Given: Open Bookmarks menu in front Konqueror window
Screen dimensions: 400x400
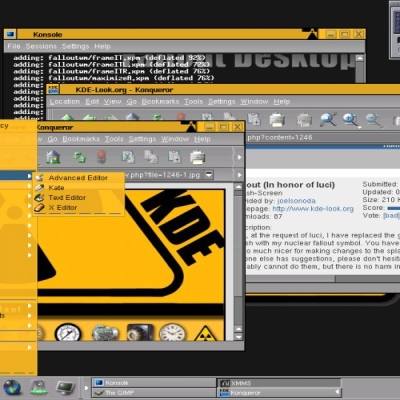Looking at the screenshot, I should (81, 139).
